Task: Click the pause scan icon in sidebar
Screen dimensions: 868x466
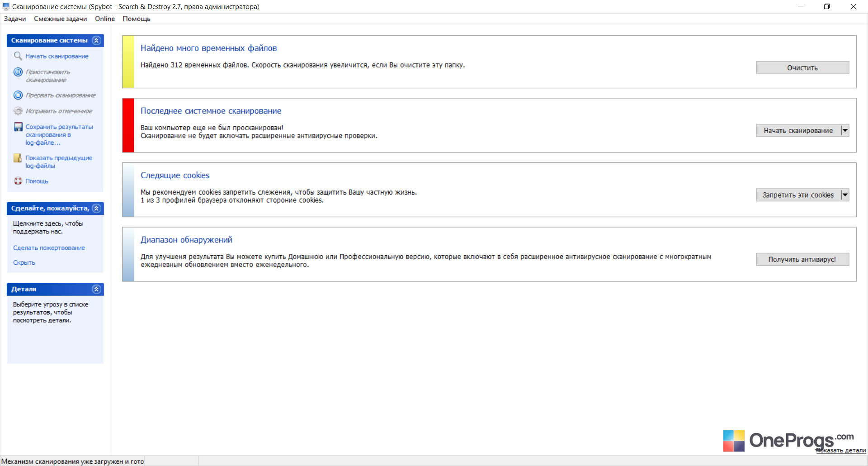Action: [x=18, y=72]
